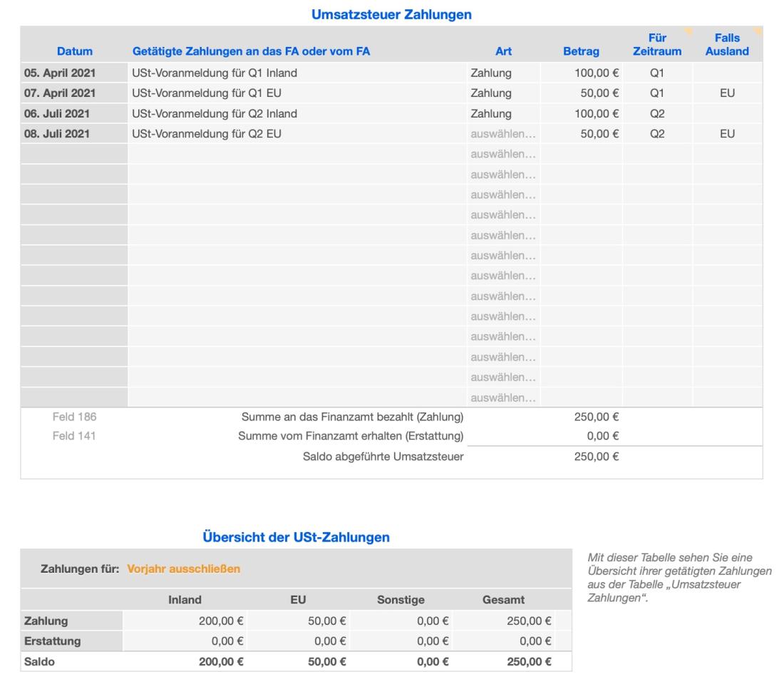This screenshot has width=784, height=696.
Task: Click the Betrag column header
Action: 581,51
